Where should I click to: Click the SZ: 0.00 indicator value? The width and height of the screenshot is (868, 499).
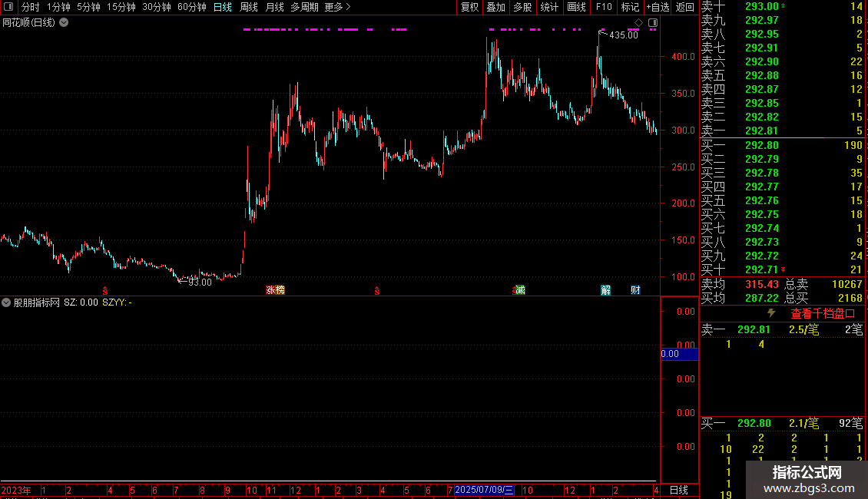point(81,302)
